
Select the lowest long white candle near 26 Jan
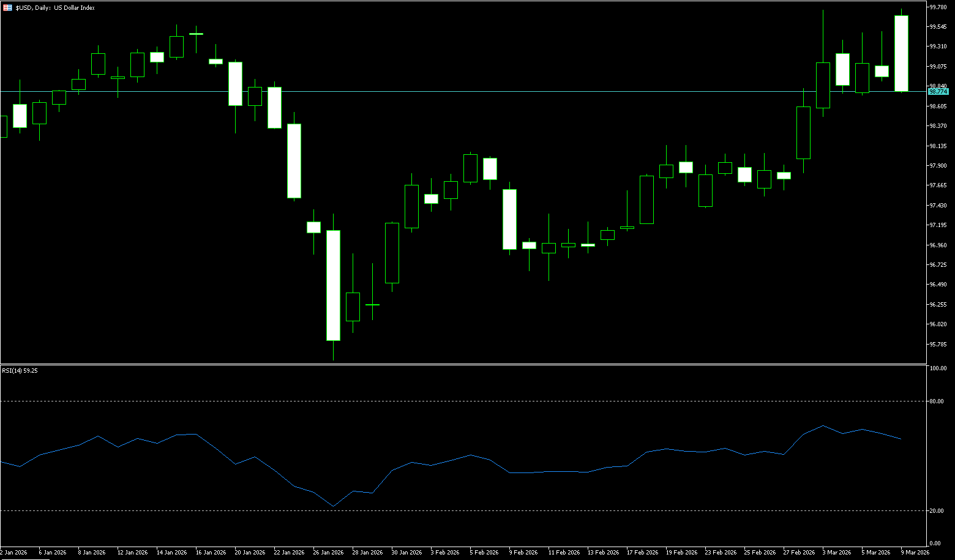pos(333,285)
